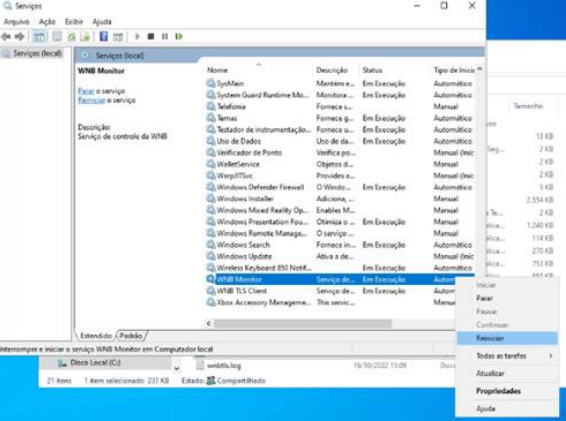Click the left arrow of horizontal scrollbar
566x421 pixels.
(x=209, y=323)
